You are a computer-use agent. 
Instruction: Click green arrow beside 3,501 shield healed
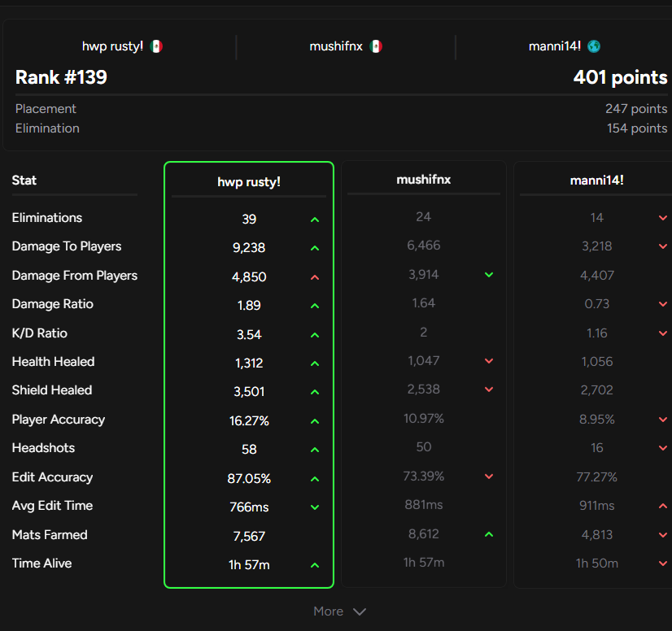pyautogui.click(x=315, y=392)
